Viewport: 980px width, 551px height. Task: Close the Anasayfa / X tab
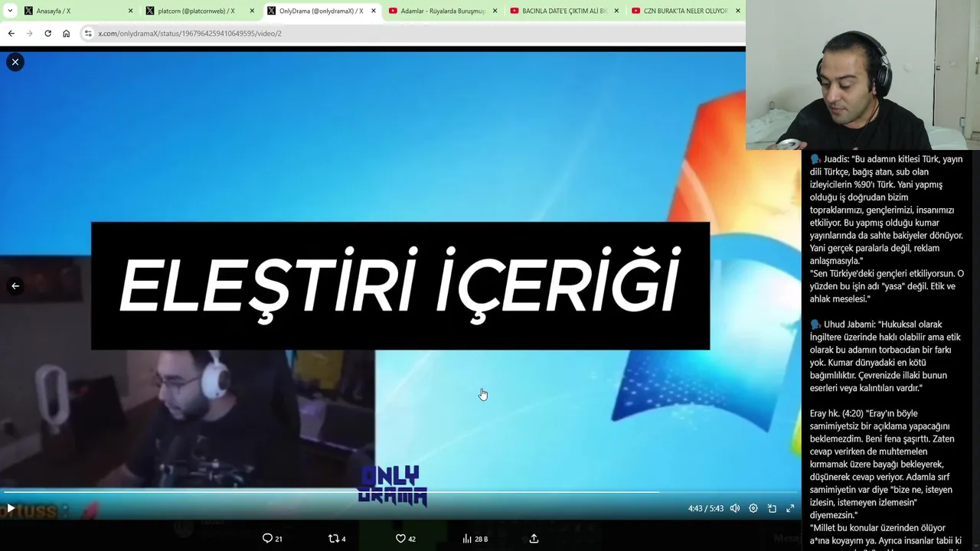pyautogui.click(x=130, y=11)
